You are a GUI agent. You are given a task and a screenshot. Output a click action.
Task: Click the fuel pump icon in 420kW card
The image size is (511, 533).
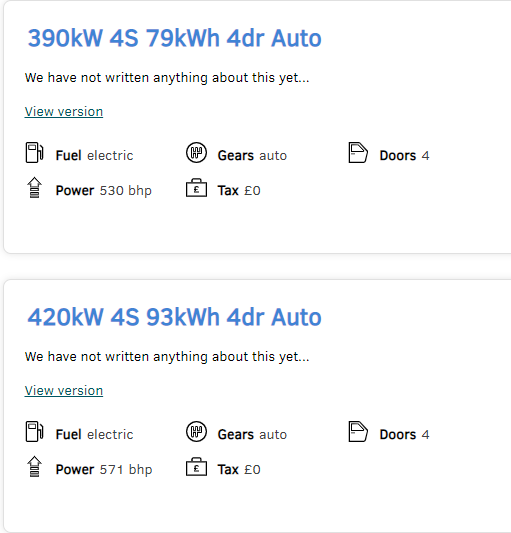point(34,432)
